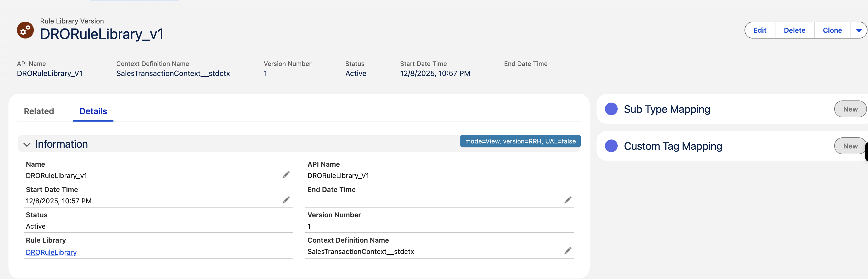The width and height of the screenshot is (868, 279).
Task: Click the mode=View version=RRH badge
Action: (520, 141)
